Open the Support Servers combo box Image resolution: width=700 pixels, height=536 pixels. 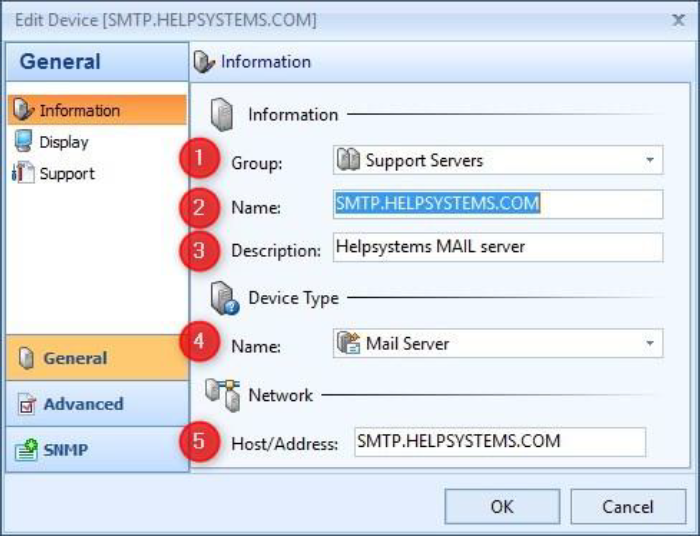(497, 160)
